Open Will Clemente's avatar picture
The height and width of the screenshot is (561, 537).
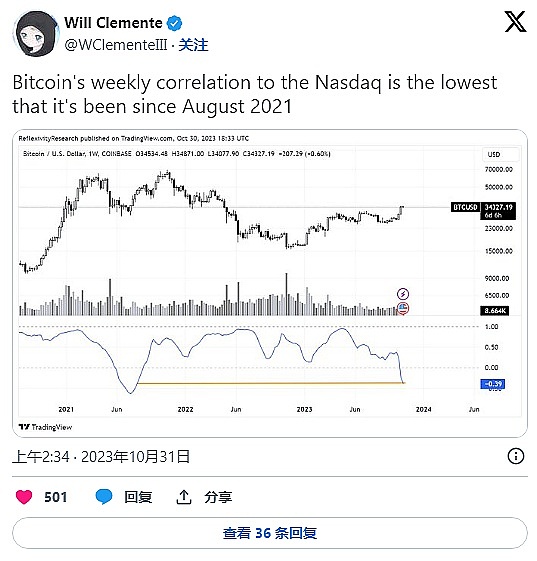tap(35, 34)
